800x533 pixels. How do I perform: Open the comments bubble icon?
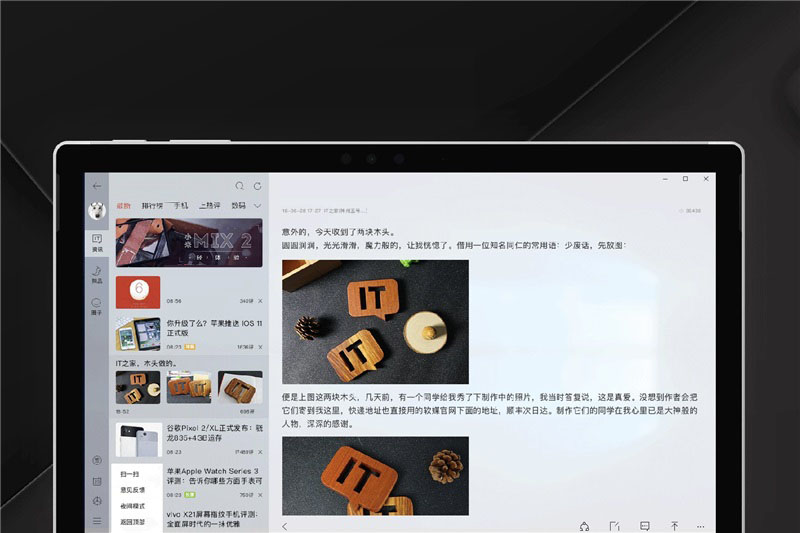point(645,526)
